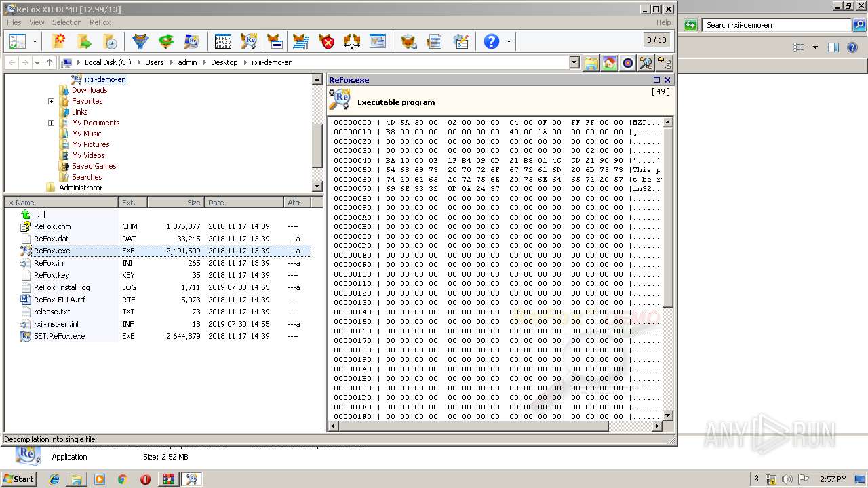Click the notepad with pencil icon

coord(460,41)
